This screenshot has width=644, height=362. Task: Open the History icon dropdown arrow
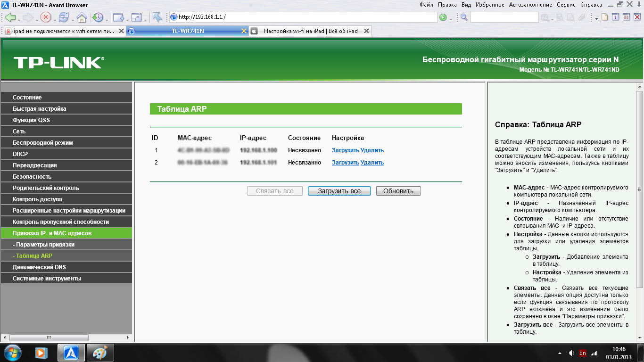107,19
